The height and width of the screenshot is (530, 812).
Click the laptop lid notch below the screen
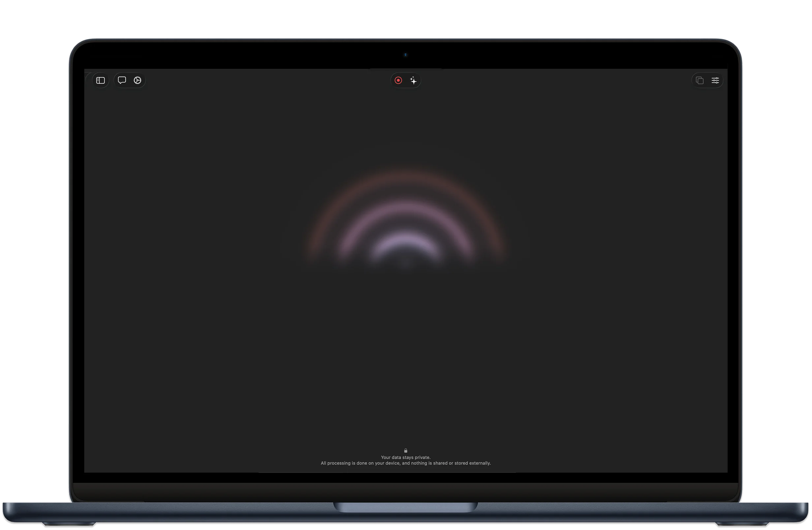click(405, 507)
